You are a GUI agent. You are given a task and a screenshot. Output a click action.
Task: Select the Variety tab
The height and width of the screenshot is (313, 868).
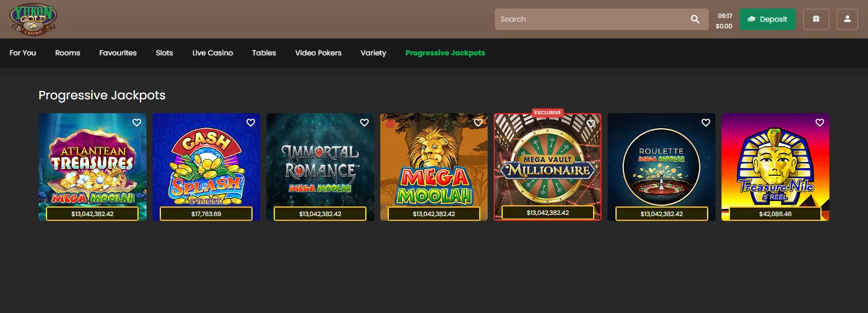point(373,53)
